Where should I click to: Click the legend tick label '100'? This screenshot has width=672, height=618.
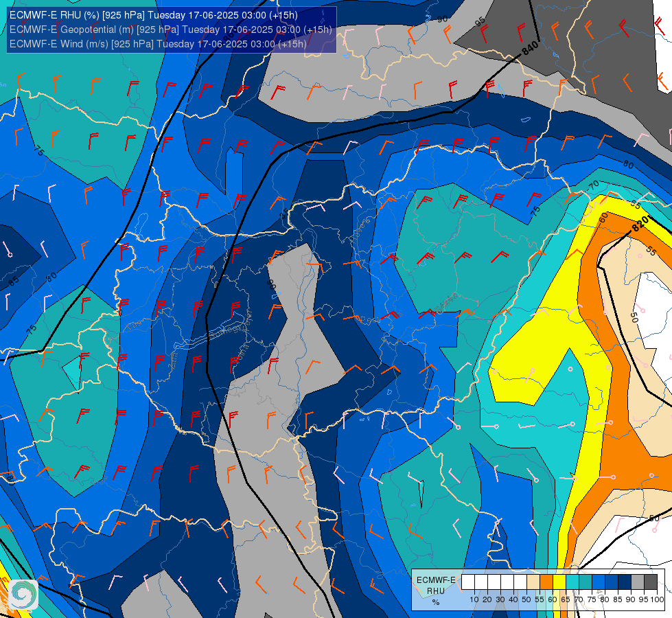pos(658,599)
